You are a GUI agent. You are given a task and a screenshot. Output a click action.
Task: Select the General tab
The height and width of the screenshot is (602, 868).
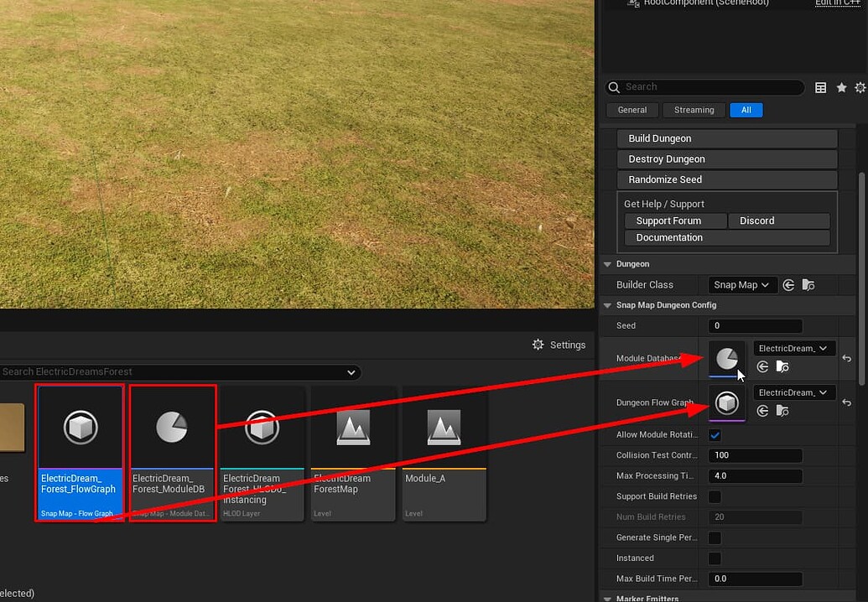(632, 110)
